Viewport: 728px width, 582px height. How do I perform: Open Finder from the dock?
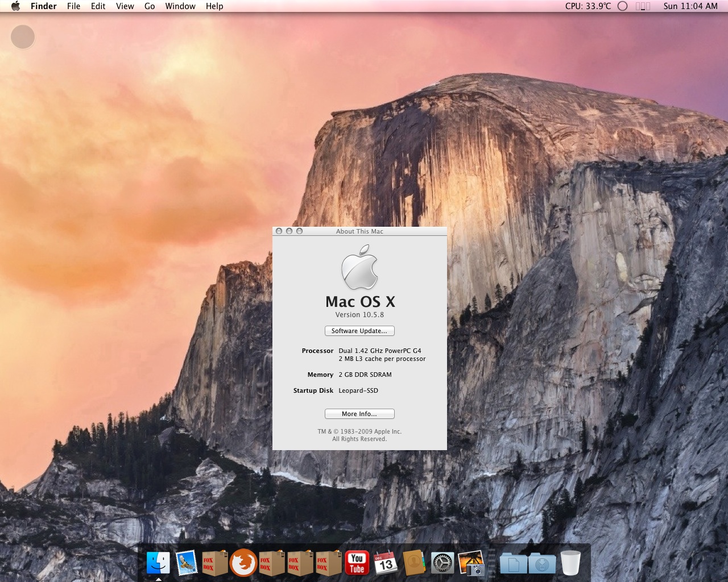(x=158, y=563)
